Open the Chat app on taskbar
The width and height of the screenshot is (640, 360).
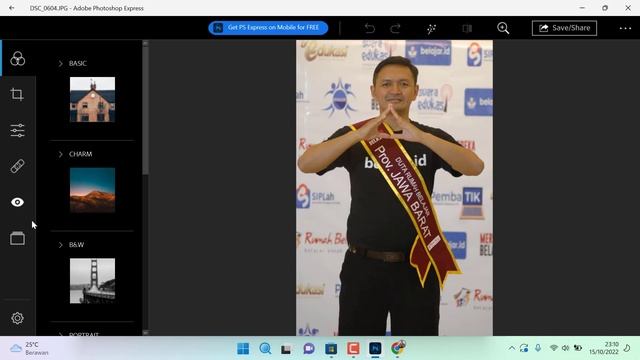[x=309, y=349]
